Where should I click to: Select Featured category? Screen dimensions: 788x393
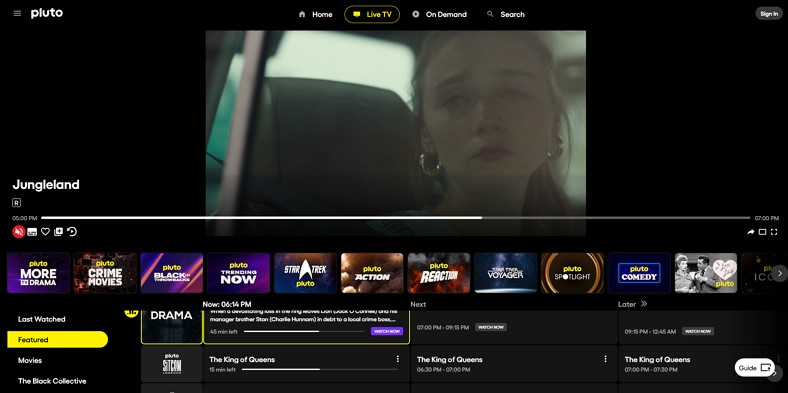pyautogui.click(x=57, y=340)
